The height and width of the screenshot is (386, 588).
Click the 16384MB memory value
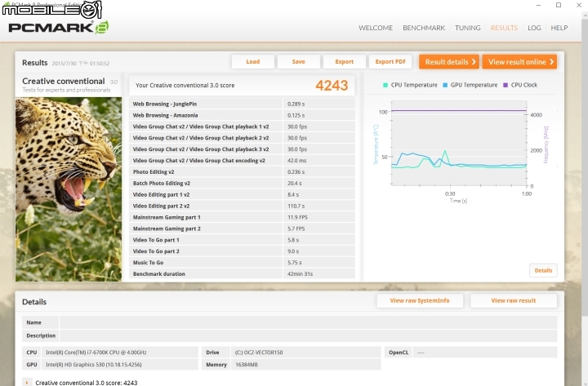[247, 364]
